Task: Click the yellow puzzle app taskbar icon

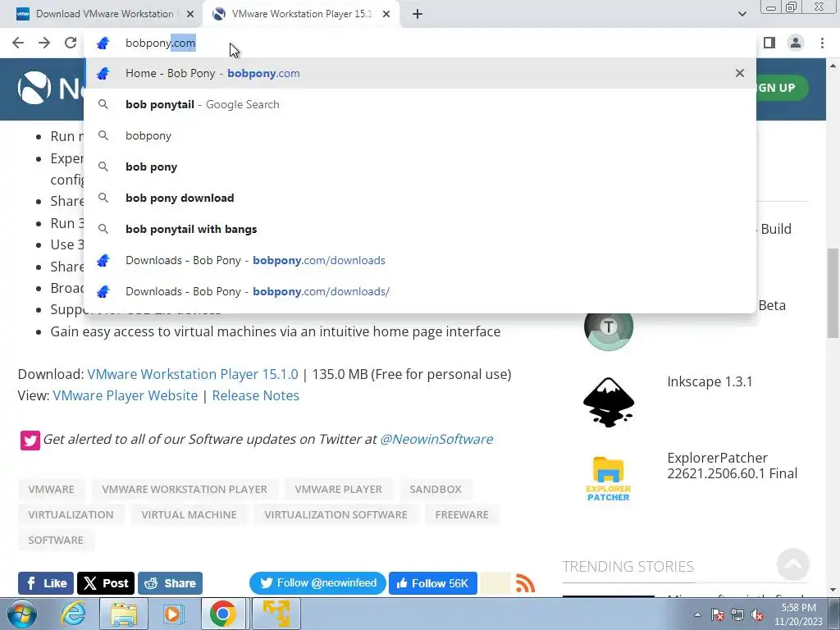Action: (276, 614)
